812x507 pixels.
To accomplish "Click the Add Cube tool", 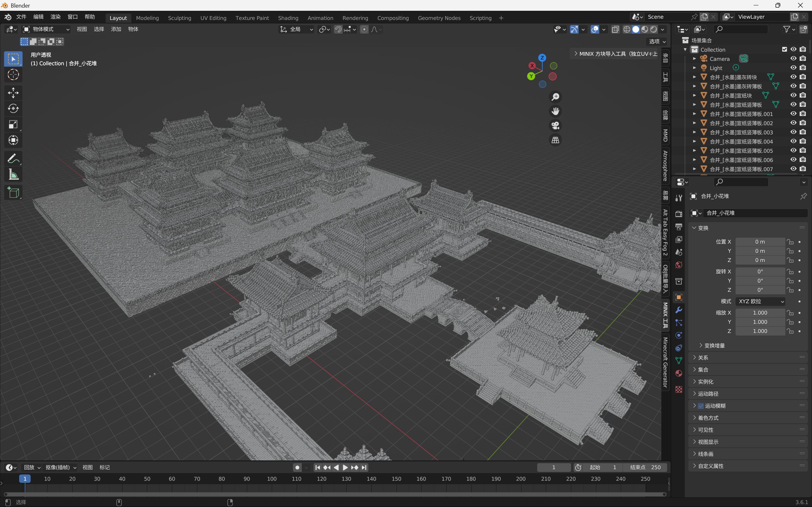I will point(13,193).
